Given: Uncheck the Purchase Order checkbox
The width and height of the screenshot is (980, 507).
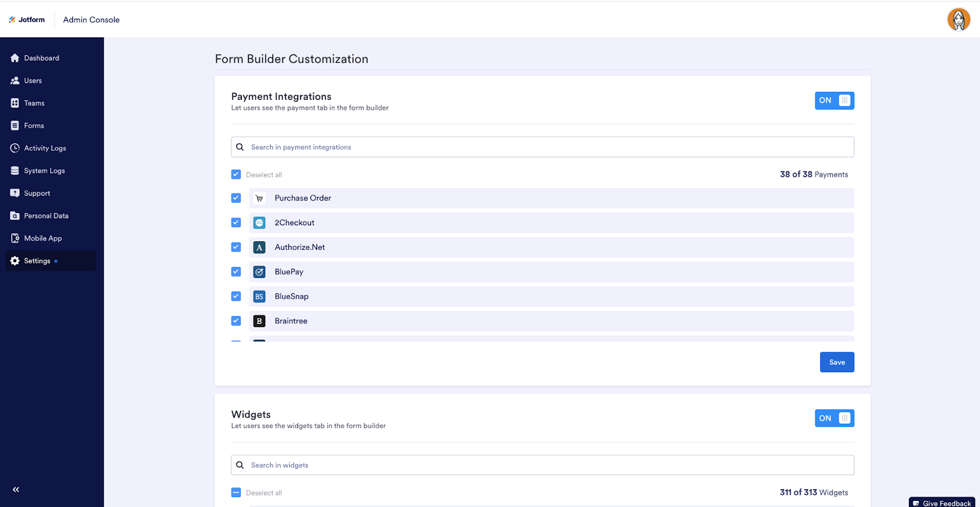Looking at the screenshot, I should click(236, 198).
